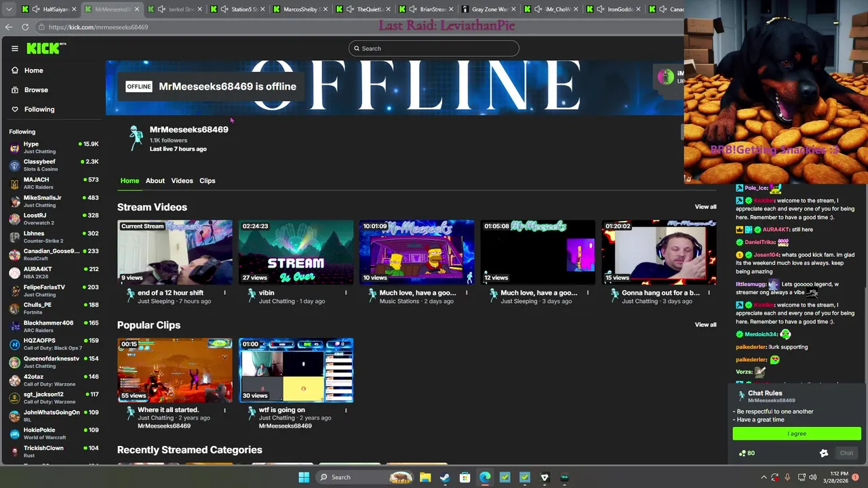
Task: Click the browser address bar URL
Action: point(98,27)
